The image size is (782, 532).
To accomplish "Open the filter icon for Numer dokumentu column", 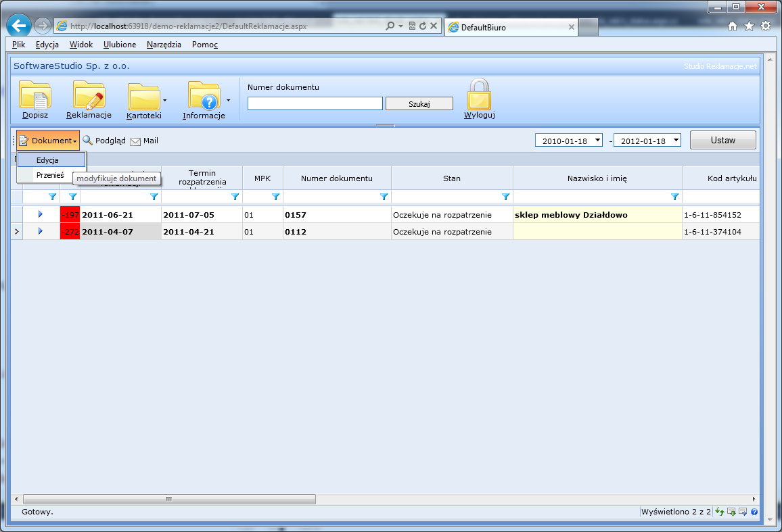I will [x=384, y=197].
